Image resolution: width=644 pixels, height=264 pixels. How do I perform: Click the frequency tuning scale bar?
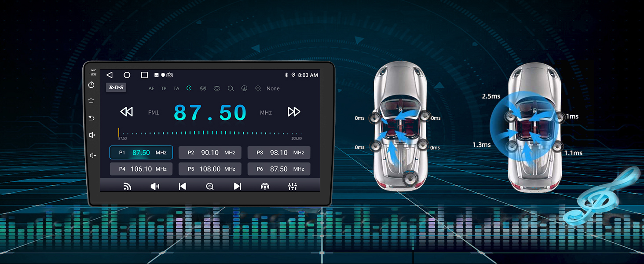[210, 133]
